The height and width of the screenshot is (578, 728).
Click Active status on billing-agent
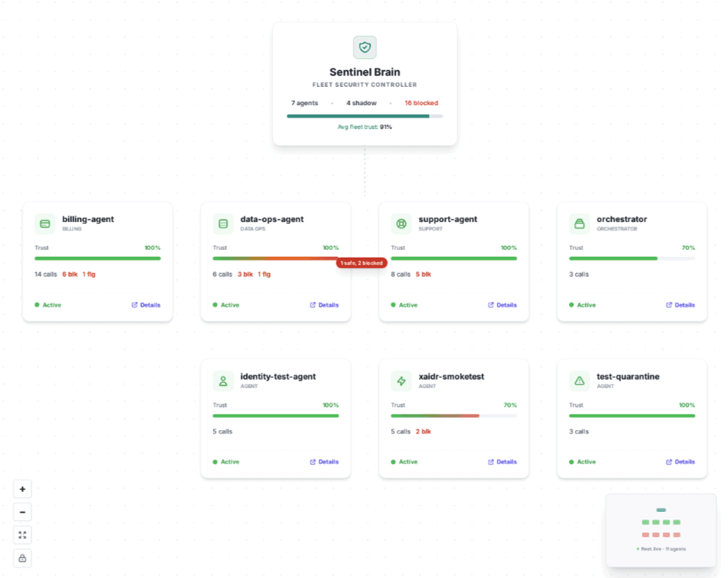pos(48,305)
